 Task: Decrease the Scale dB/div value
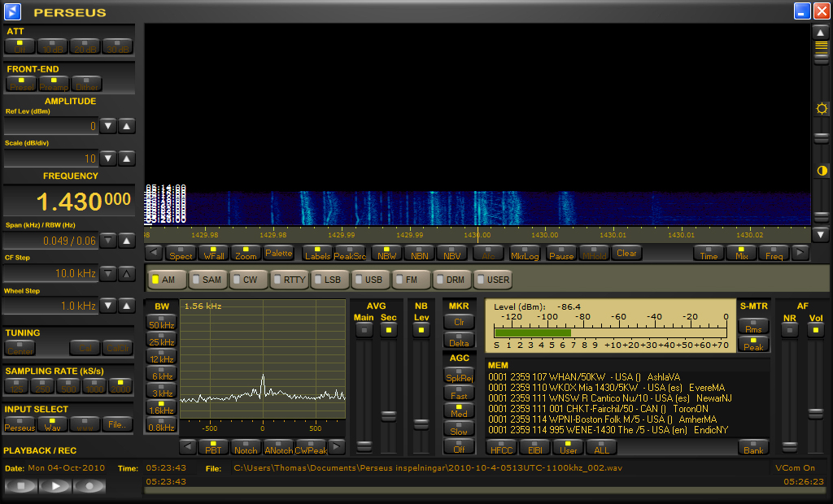[108, 159]
